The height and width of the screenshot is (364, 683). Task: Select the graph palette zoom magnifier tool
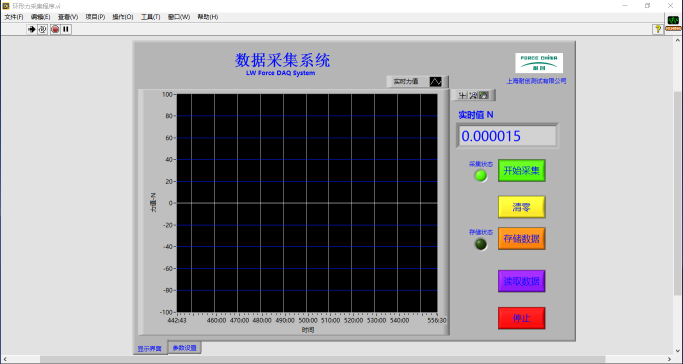[473, 95]
